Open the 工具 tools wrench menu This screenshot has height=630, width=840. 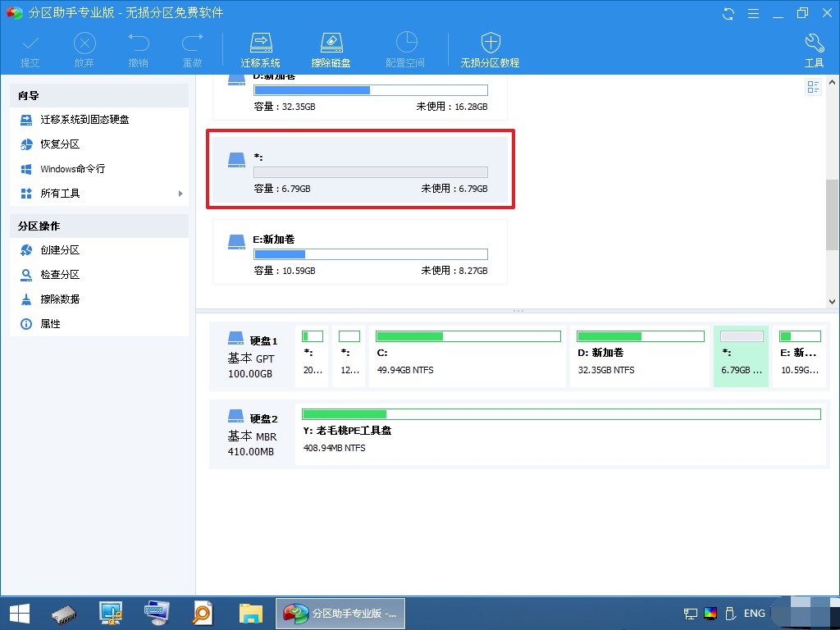click(x=815, y=50)
